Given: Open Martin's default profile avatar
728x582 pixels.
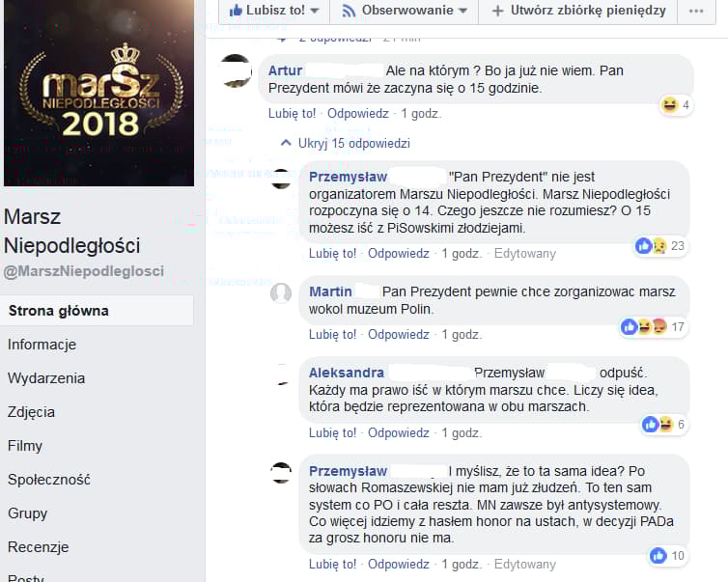Looking at the screenshot, I should pos(281,292).
